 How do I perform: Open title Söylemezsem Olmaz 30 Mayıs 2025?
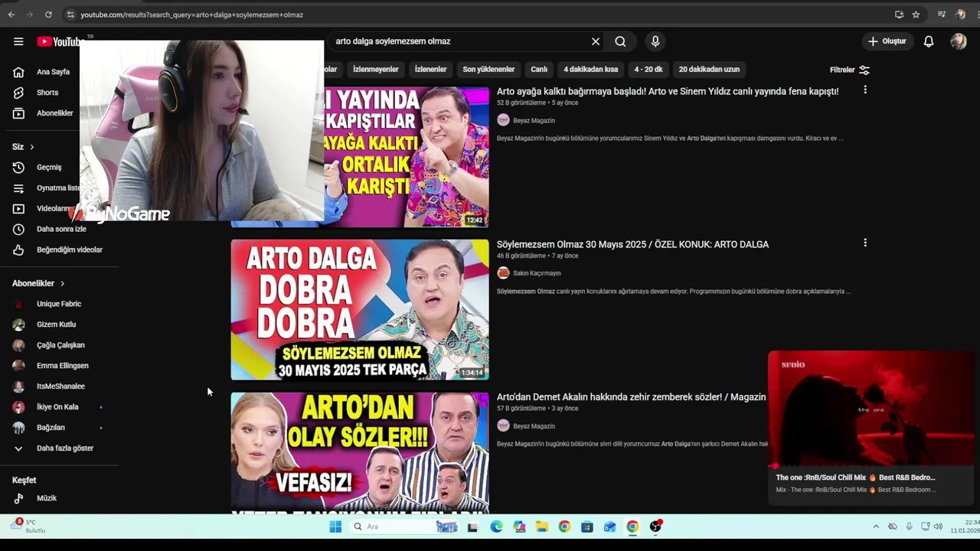tap(632, 244)
